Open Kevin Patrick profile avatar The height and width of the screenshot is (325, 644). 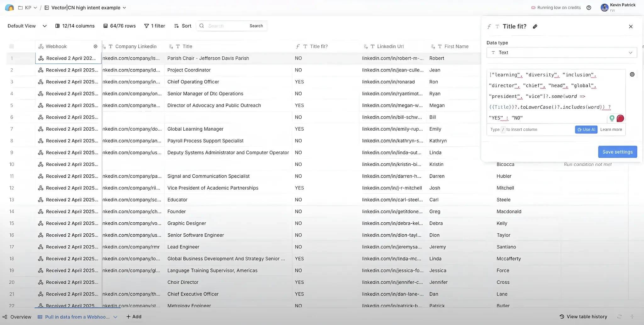pyautogui.click(x=604, y=8)
